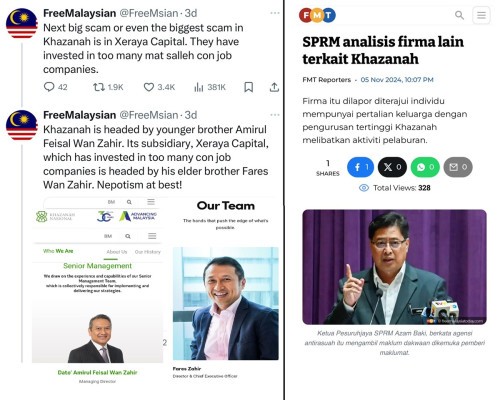The image size is (500, 400).
Task: Open replies on the Xeraya Capital tweet
Action: coord(55,87)
